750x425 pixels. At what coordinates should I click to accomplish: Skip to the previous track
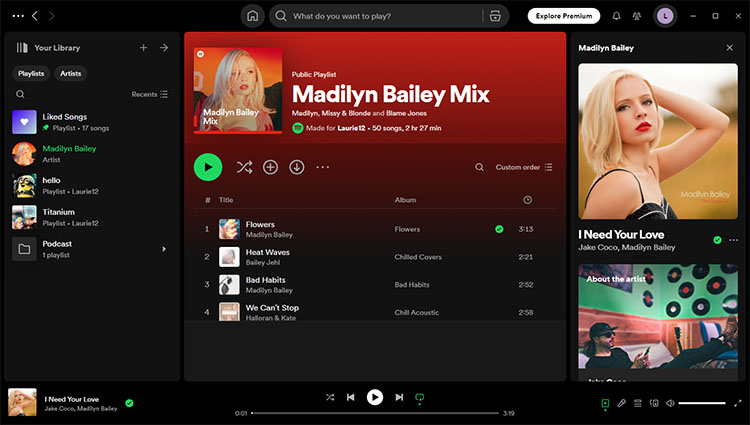[351, 397]
